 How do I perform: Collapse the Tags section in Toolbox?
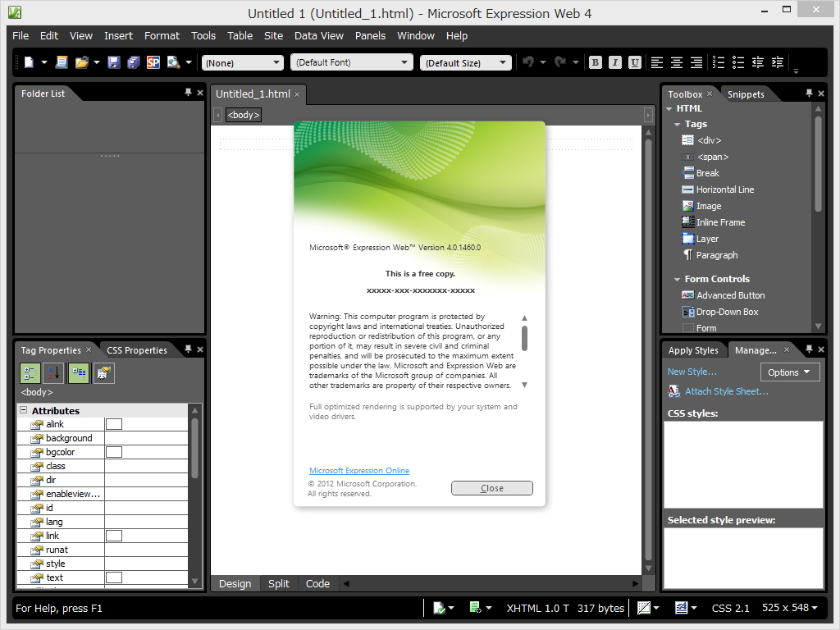(x=677, y=125)
